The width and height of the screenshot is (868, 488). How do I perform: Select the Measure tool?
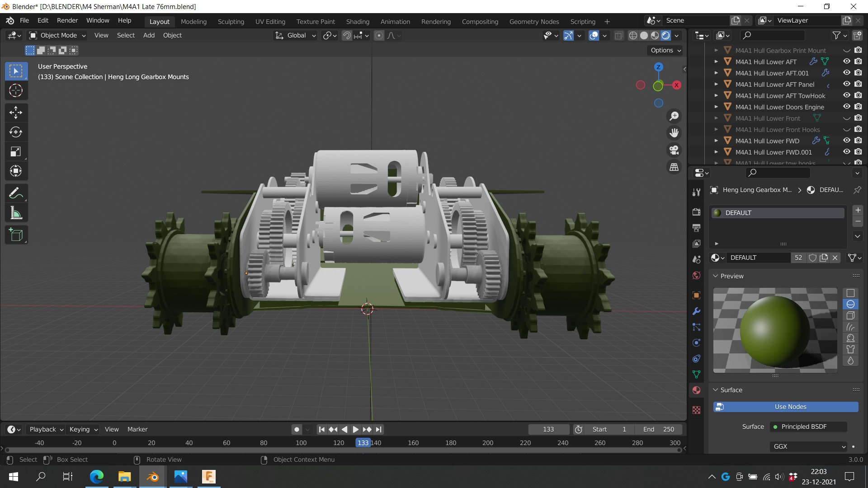16,213
